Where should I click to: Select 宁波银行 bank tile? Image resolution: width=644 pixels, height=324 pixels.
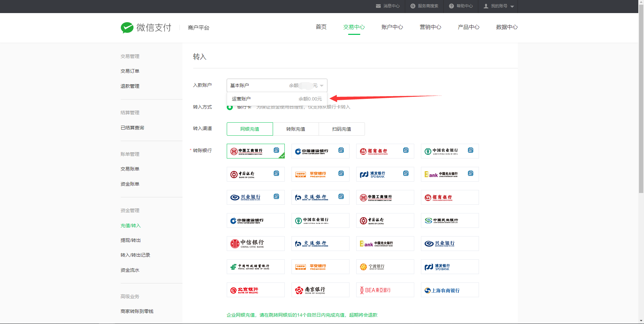pos(385,267)
